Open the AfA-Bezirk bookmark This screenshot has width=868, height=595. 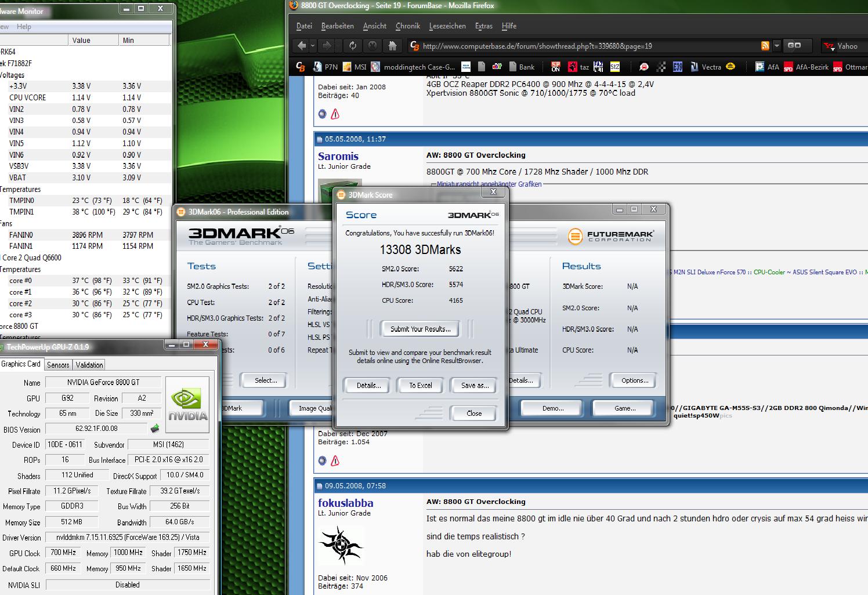806,67
